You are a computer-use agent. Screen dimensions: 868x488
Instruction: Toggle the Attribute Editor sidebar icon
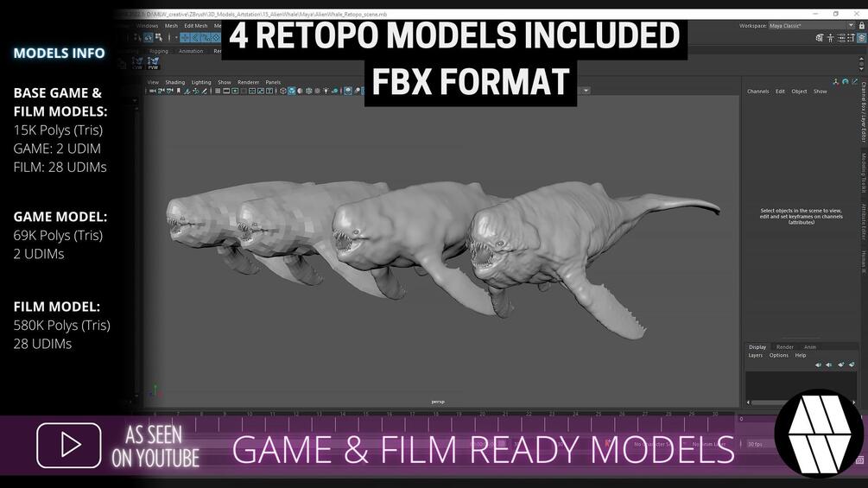pos(841,38)
